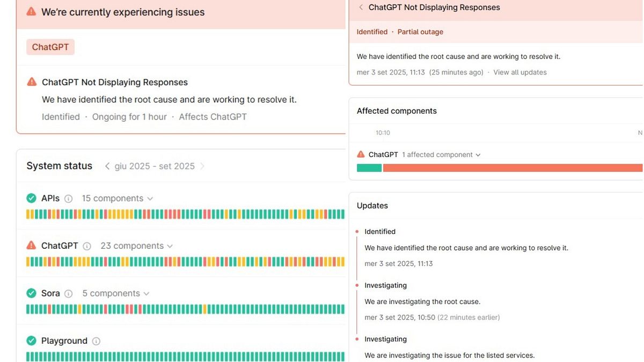This screenshot has height=362, width=644.
Task: Click the back arrow beside incident title
Action: tap(361, 8)
